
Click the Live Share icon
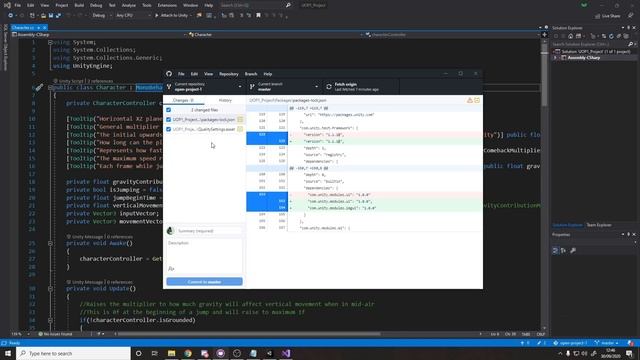point(598,16)
